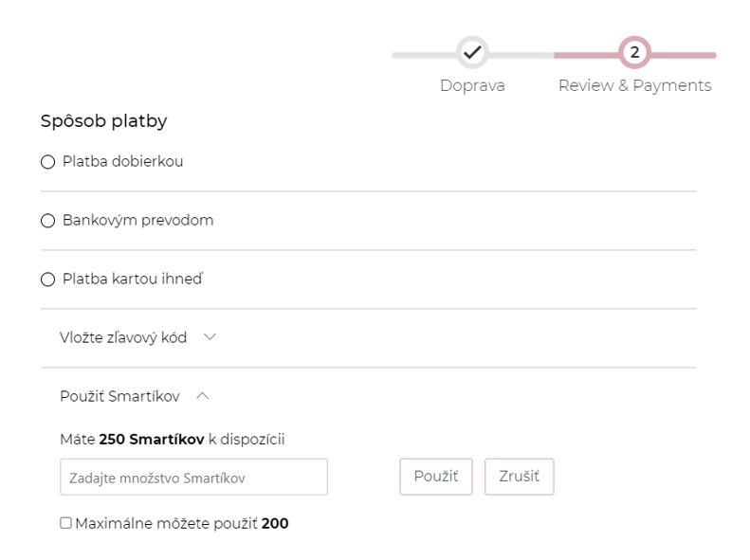Click the Zrušiť button
The height and width of the screenshot is (560, 750).
(519, 477)
